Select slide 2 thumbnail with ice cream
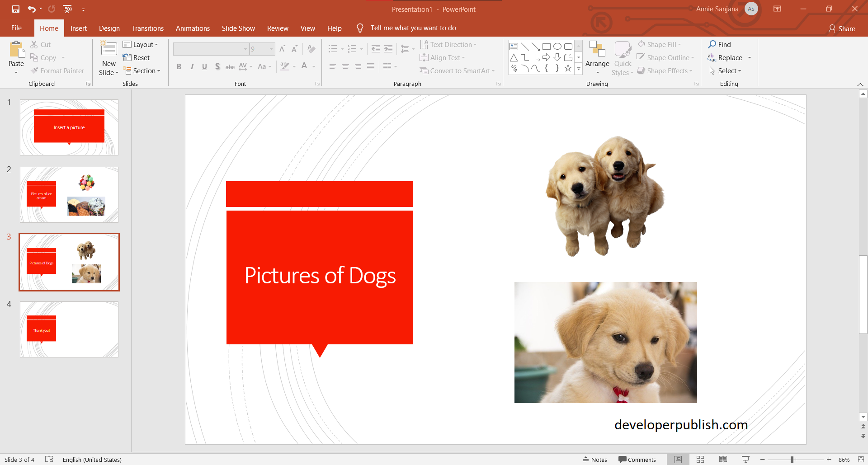The width and height of the screenshot is (868, 465). click(x=69, y=194)
